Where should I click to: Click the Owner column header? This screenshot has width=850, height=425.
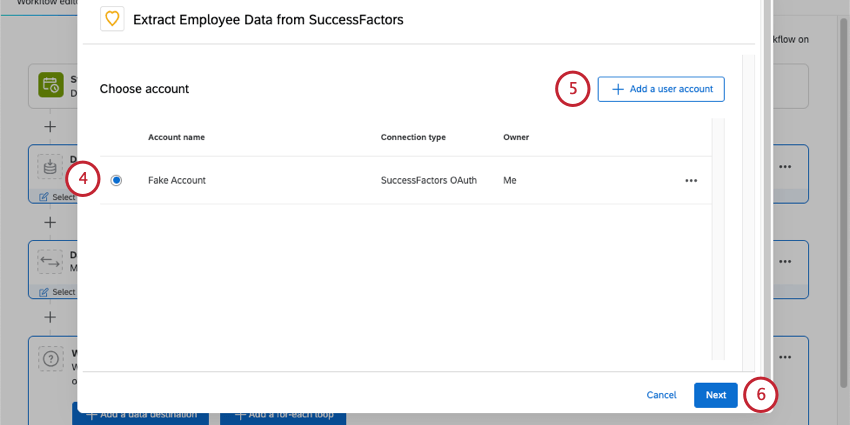pyautogui.click(x=516, y=137)
